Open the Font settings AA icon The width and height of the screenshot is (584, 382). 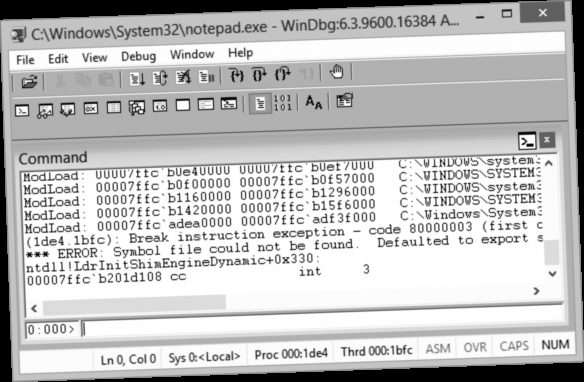point(314,102)
